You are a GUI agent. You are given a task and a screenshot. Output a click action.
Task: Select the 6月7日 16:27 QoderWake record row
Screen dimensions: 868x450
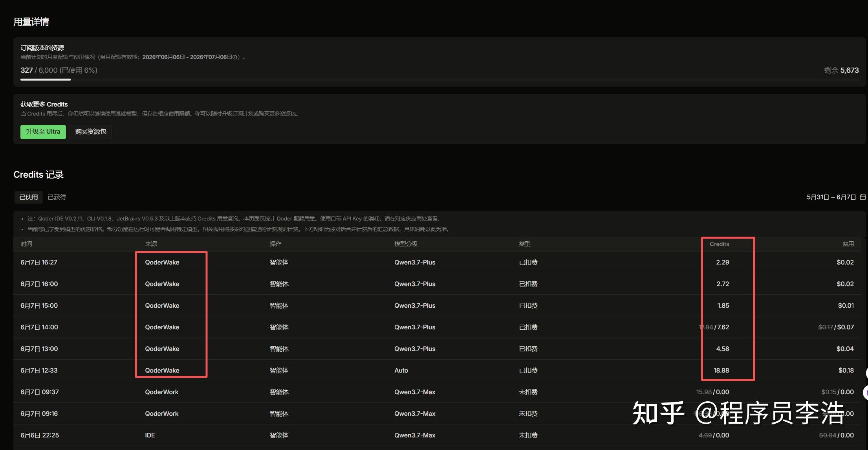click(x=437, y=262)
